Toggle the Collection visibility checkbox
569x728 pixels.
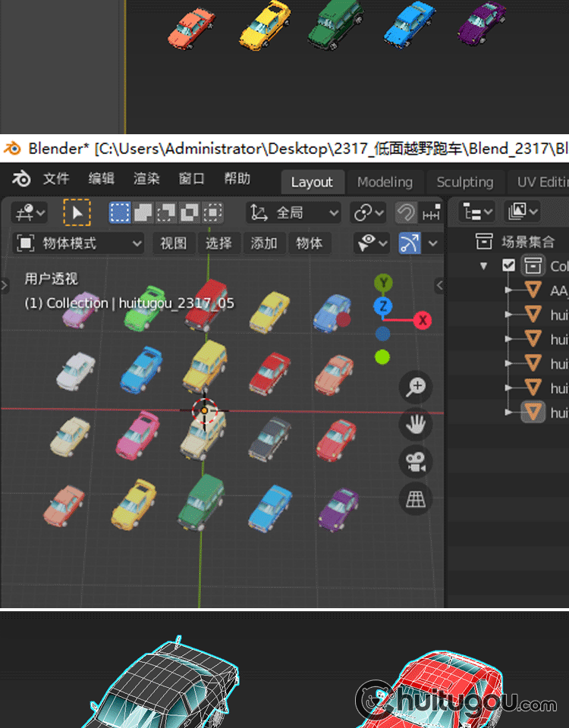pos(508,265)
